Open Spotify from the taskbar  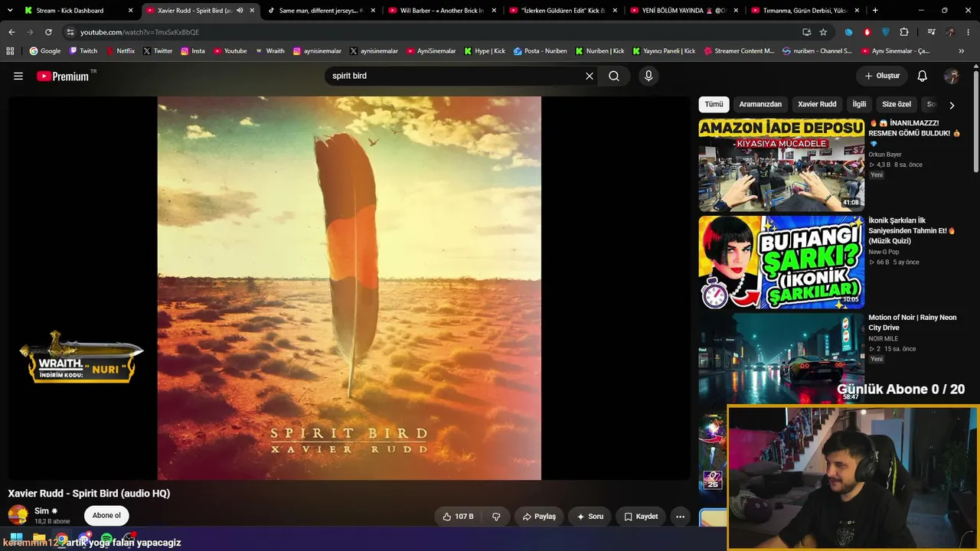(x=106, y=538)
